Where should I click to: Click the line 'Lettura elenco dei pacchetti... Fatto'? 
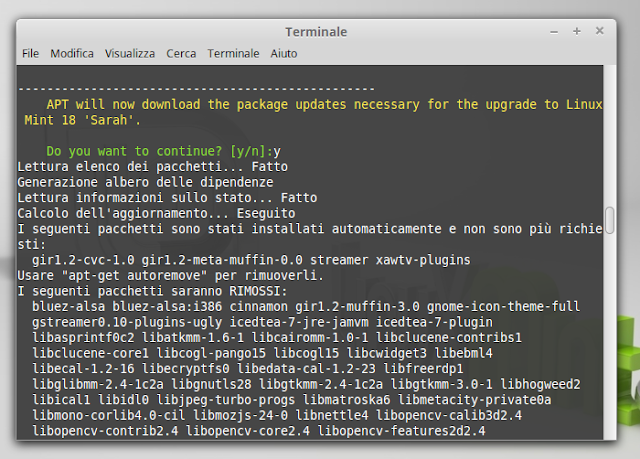tap(153, 167)
